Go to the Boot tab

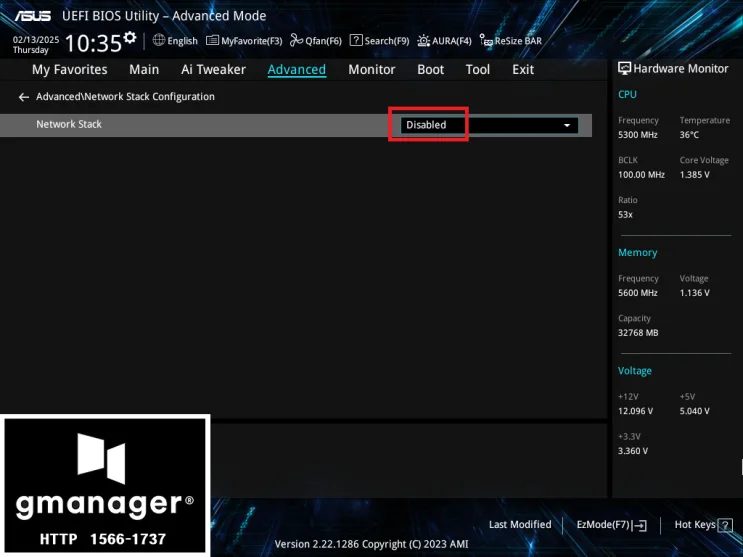[x=430, y=70]
